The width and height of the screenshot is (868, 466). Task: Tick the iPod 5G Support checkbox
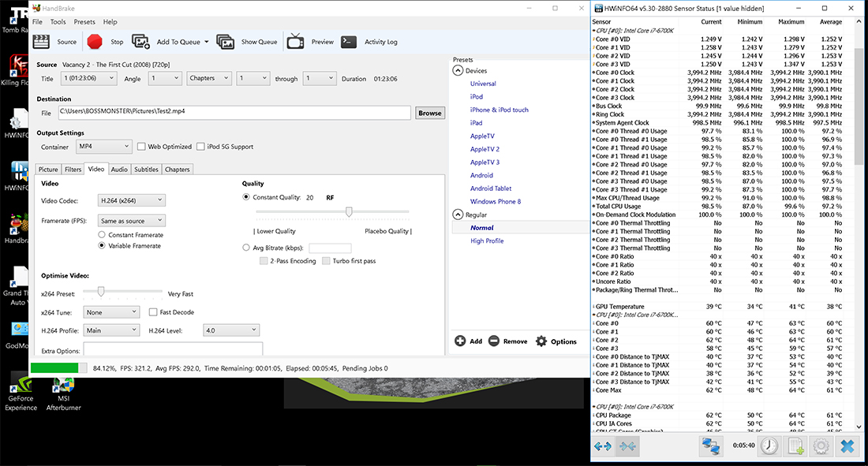[x=200, y=147]
